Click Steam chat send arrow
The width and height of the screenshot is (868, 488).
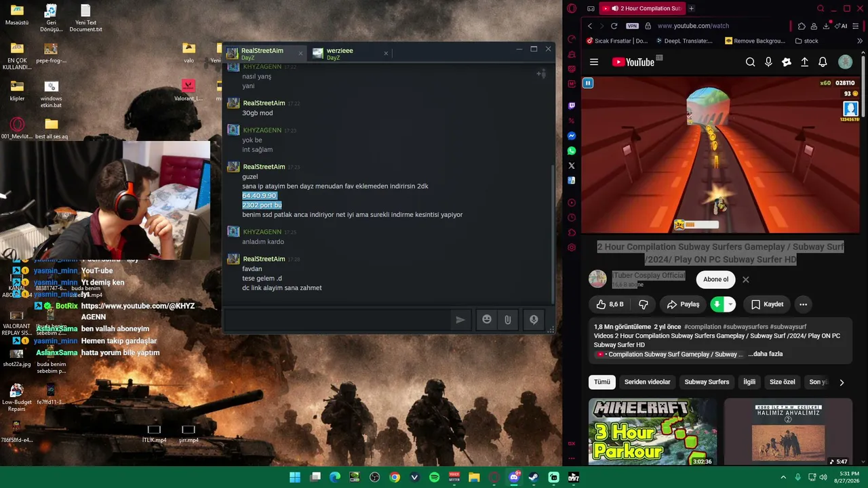(460, 320)
